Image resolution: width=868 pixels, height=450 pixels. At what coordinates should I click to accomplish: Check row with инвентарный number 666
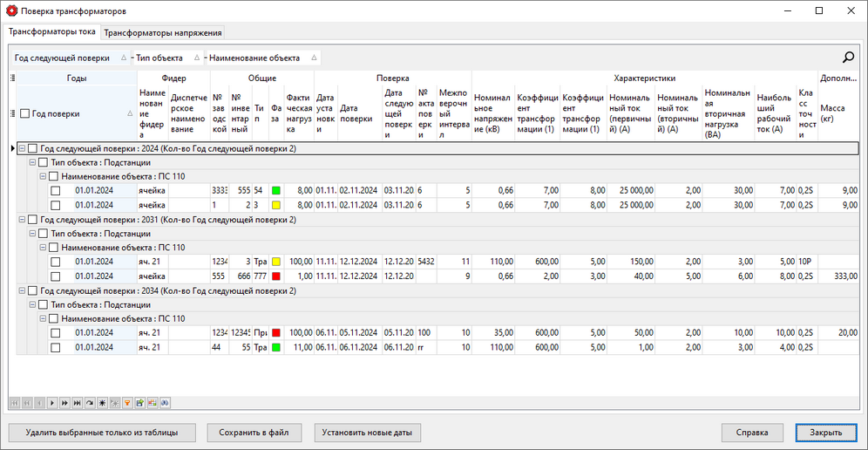coord(56,276)
